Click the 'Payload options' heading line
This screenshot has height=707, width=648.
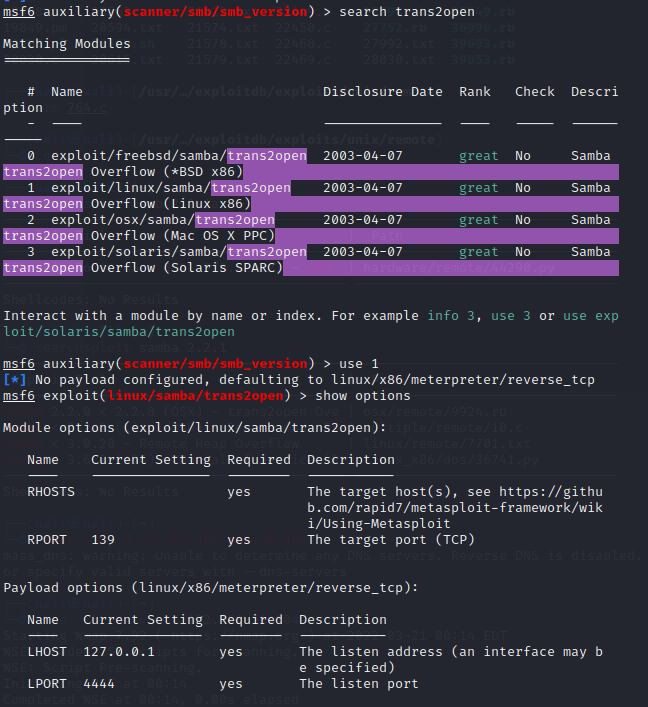tap(211, 588)
